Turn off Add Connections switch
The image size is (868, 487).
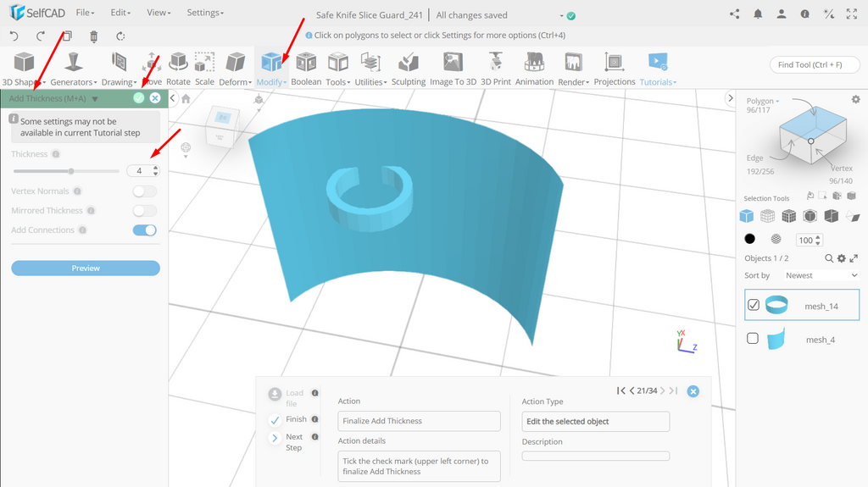144,230
